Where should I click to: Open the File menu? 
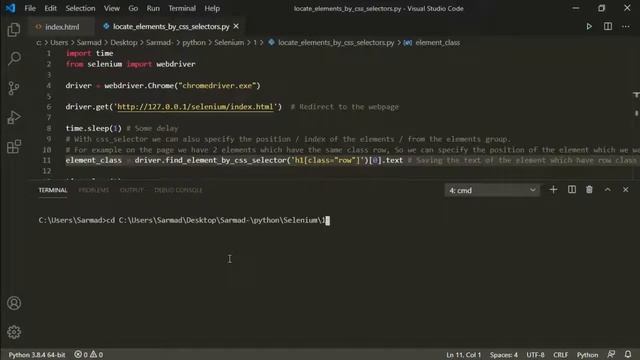tap(30, 8)
